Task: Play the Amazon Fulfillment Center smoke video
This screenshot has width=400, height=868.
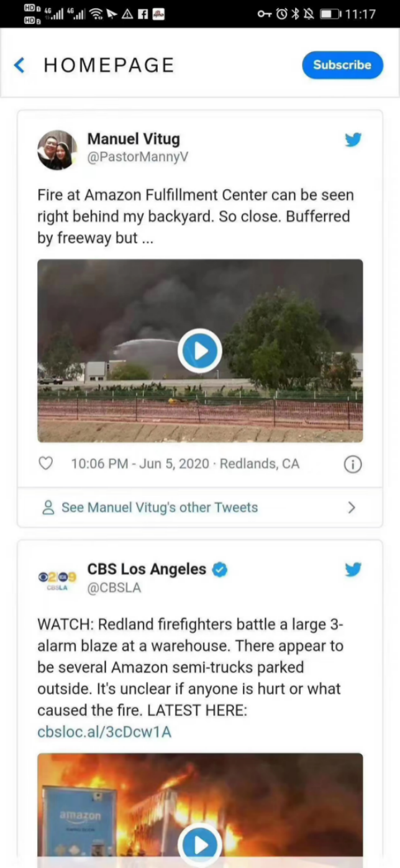Action: 200,351
